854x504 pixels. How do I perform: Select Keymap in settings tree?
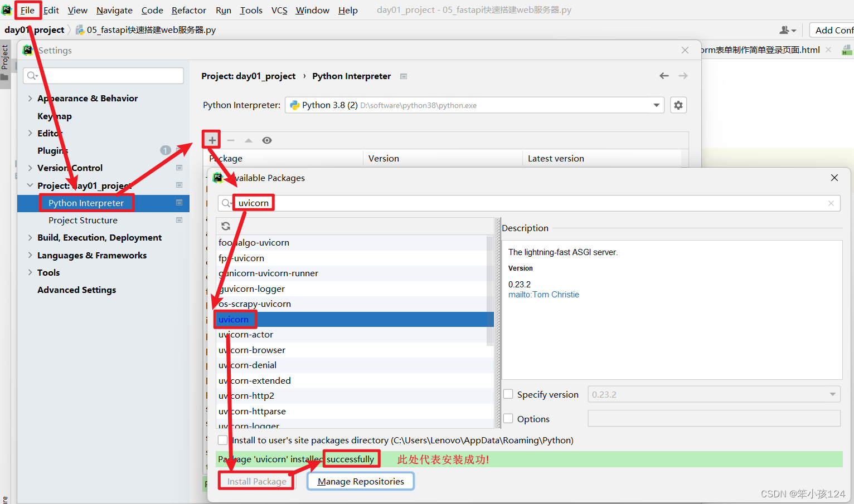[103, 116]
